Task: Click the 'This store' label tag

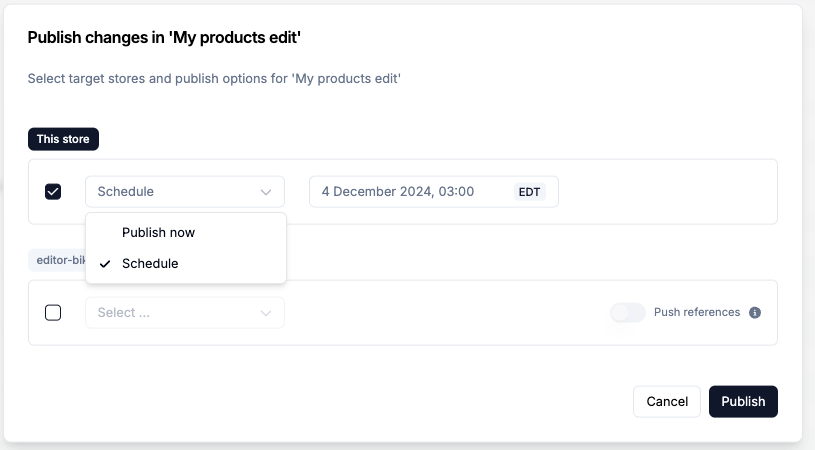Action: (x=63, y=139)
